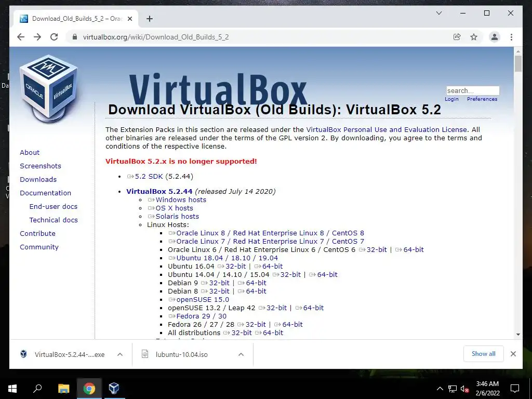Open Contribute in the sidebar
The image size is (532, 399).
(37, 233)
